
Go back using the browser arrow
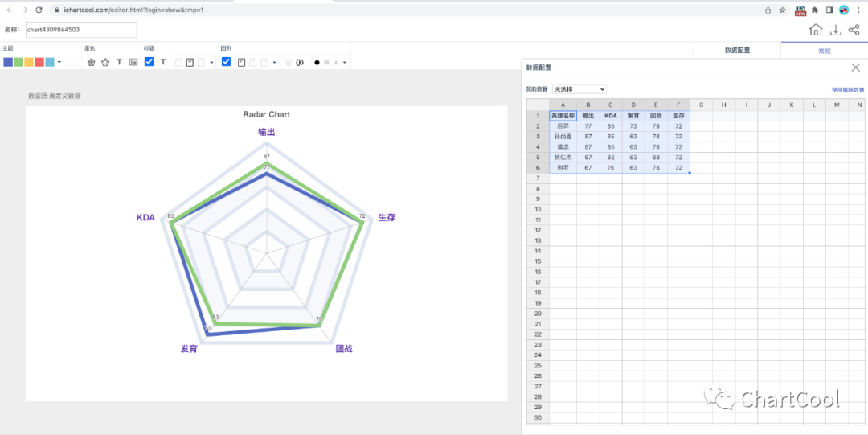pyautogui.click(x=10, y=10)
